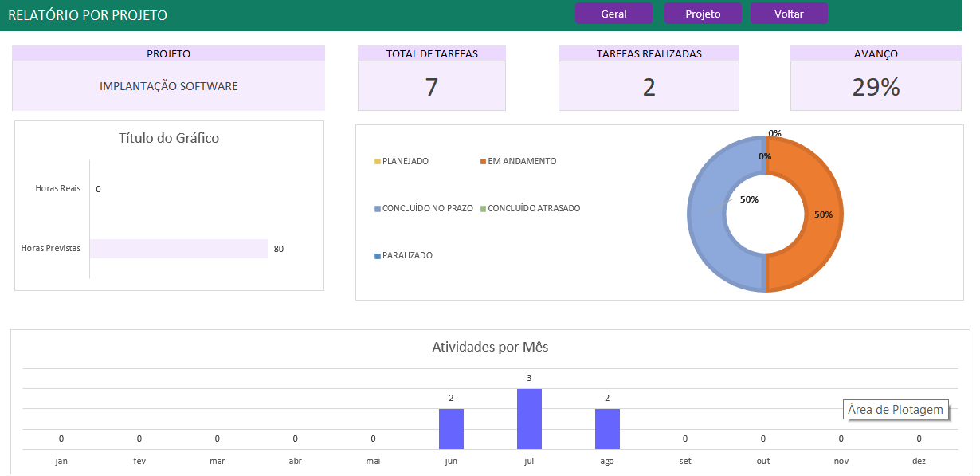The width and height of the screenshot is (980, 476).
Task: Select the August bar in Atividades chart
Action: click(607, 428)
